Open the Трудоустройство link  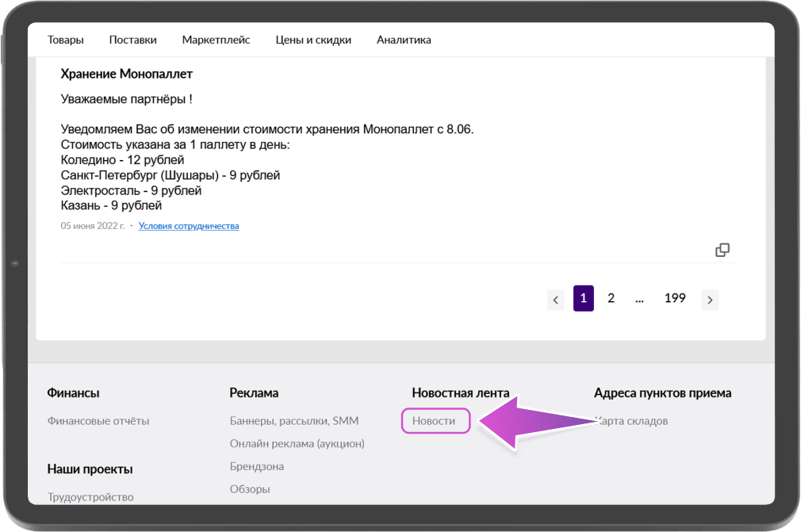[90, 497]
